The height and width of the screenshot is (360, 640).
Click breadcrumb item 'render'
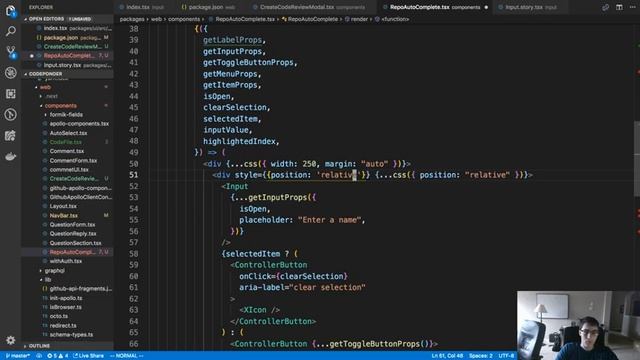point(359,19)
